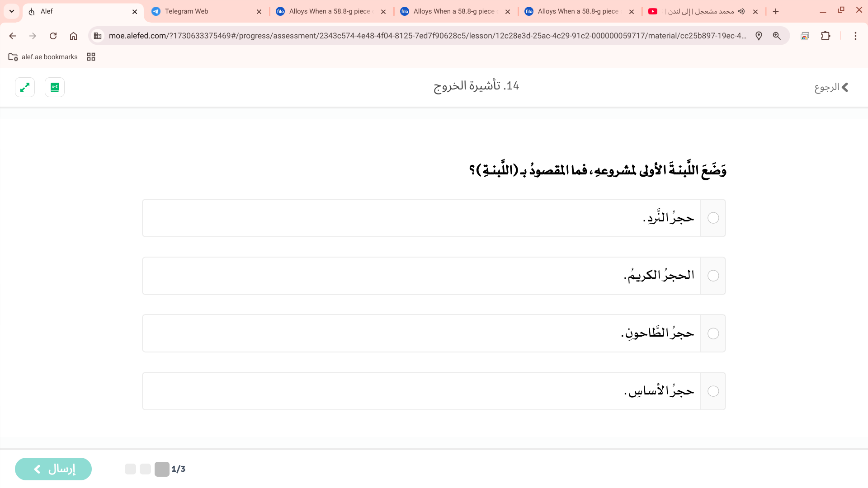Open the A-Z glossary icon
The width and height of the screenshot is (868, 488).
tap(55, 87)
